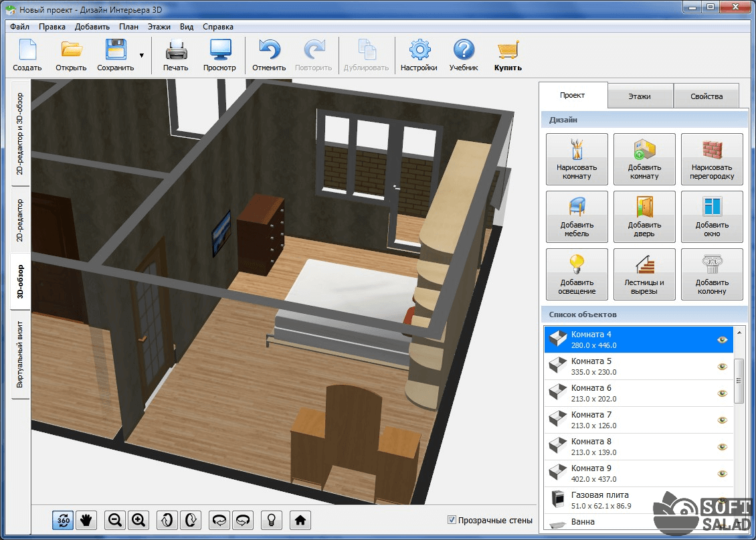Click the zoom out magnifier icon
756x540 pixels.
click(115, 519)
